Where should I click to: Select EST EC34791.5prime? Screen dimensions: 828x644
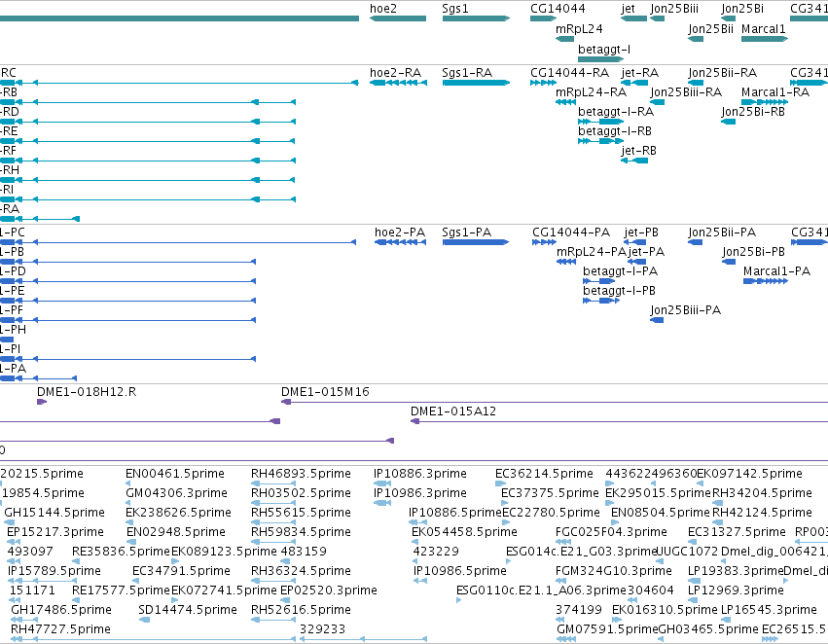pos(181,571)
